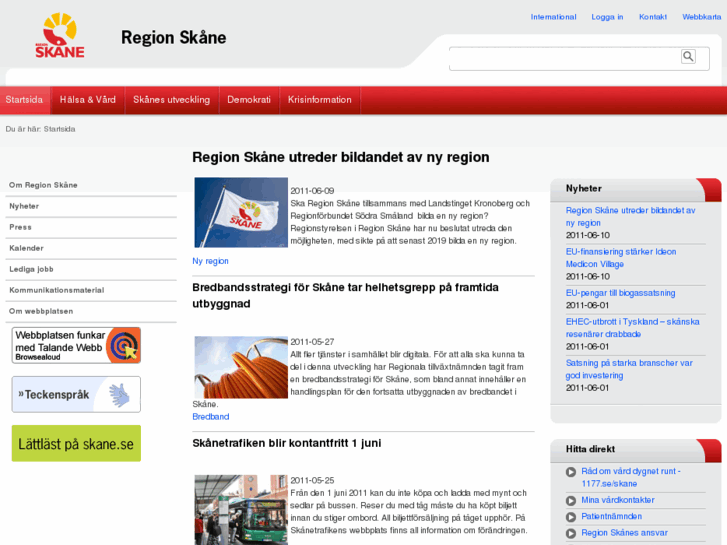Open the Bredbandsstrategi för Skåne headline
Viewport: 727px width, 545px height.
pos(345,295)
